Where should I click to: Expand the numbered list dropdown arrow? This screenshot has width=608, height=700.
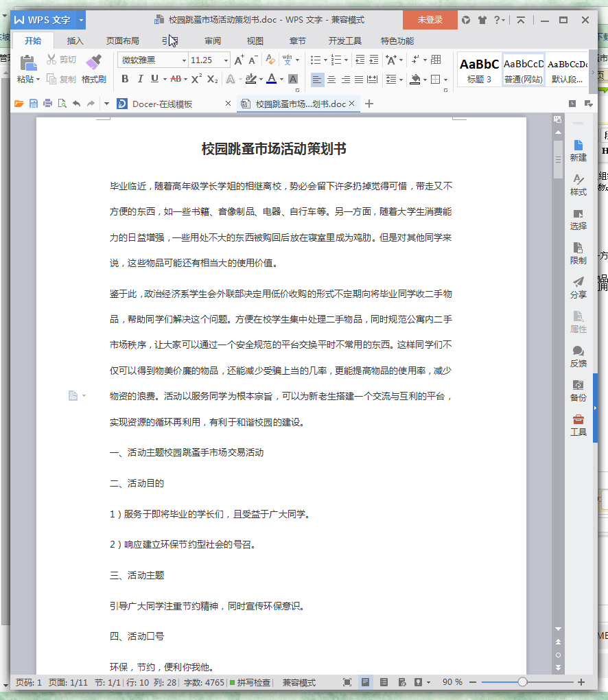click(x=346, y=60)
